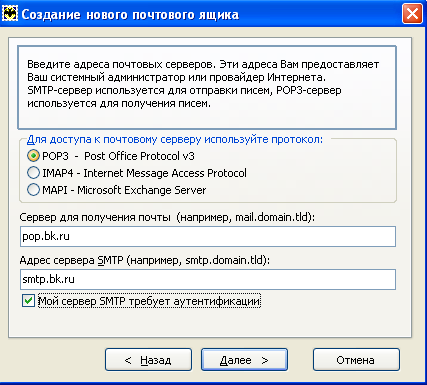This screenshot has height=385, width=427.
Task: Click the smtp.bk.ru server address field
Action: pos(208,279)
